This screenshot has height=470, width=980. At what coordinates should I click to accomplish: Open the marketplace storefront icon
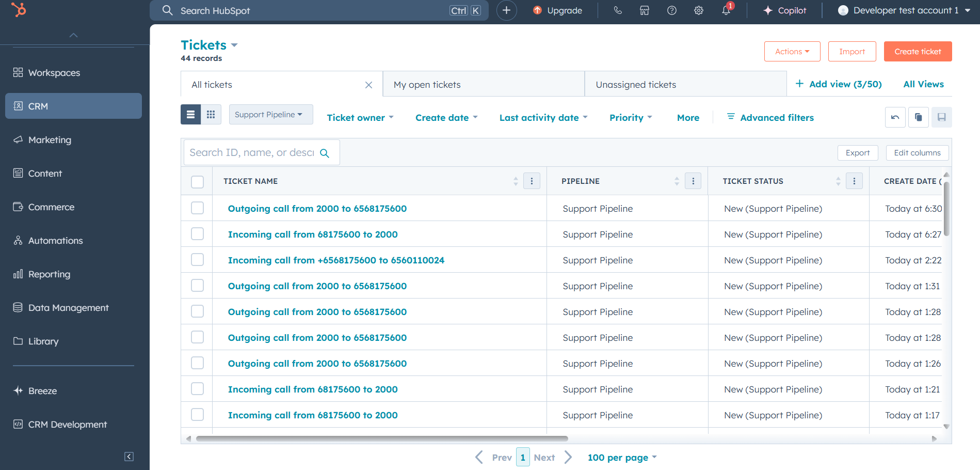click(645, 10)
